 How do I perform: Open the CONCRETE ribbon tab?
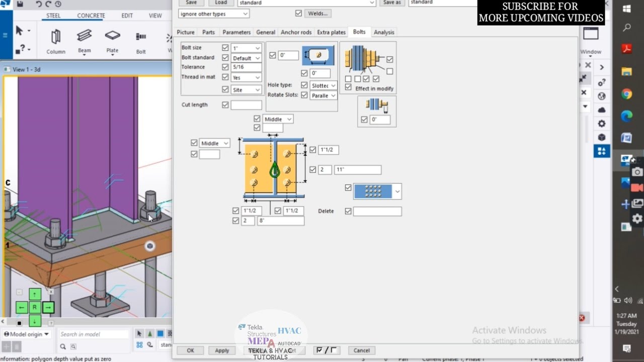[91, 16]
